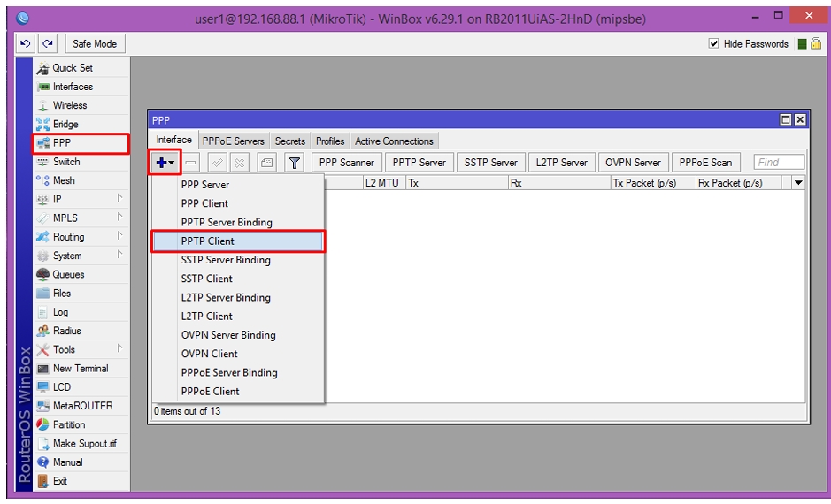Open Queues from the sidebar
The width and height of the screenshot is (831, 504).
point(81,275)
